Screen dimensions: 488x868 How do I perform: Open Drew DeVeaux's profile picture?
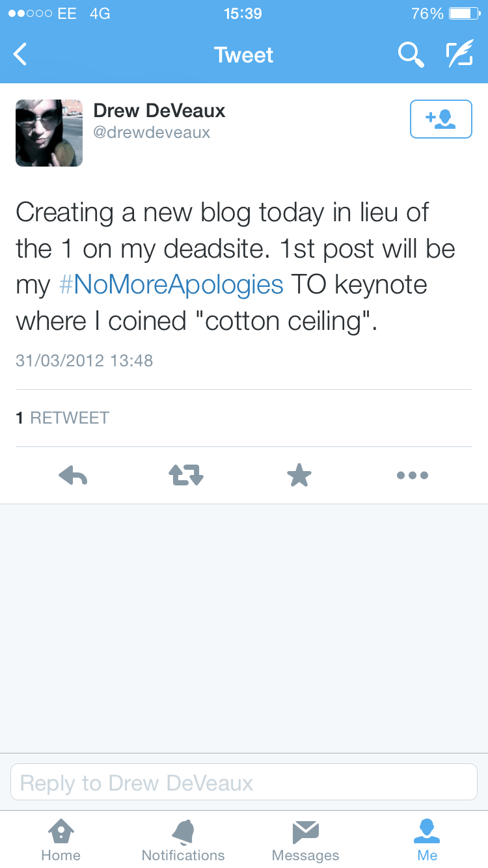point(49,133)
